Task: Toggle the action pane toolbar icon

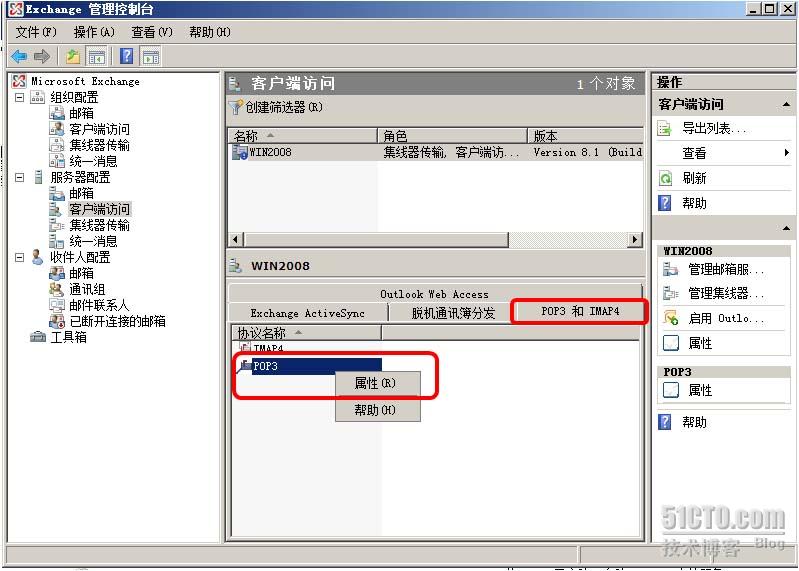Action: click(x=151, y=56)
